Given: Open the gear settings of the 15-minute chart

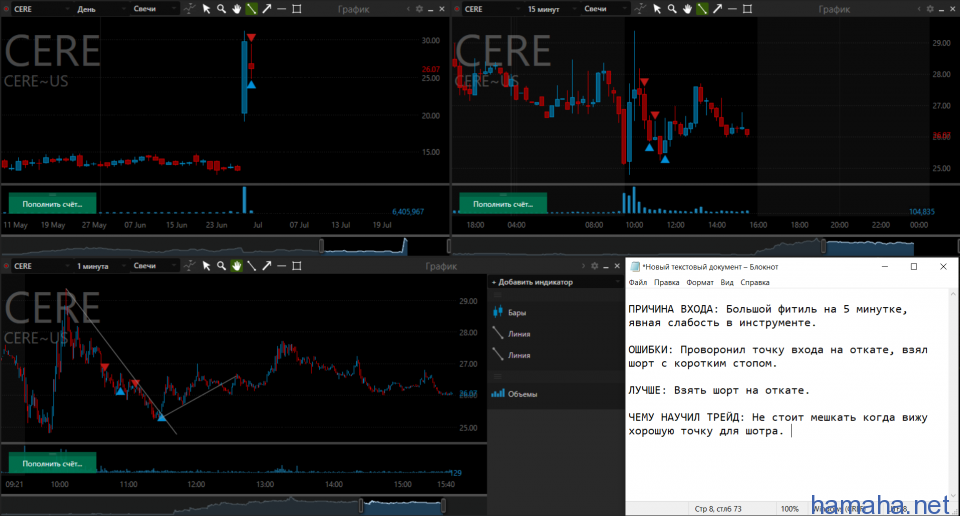Looking at the screenshot, I should pos(931,9).
